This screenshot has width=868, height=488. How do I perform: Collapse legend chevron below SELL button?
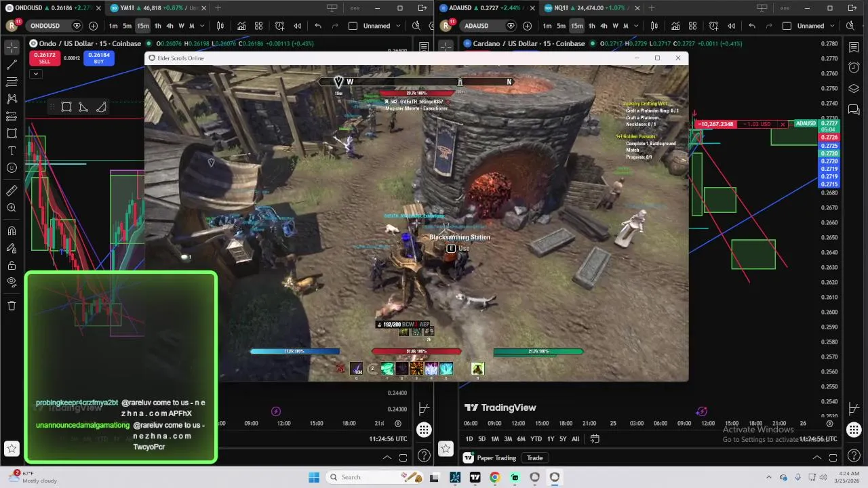point(36,73)
